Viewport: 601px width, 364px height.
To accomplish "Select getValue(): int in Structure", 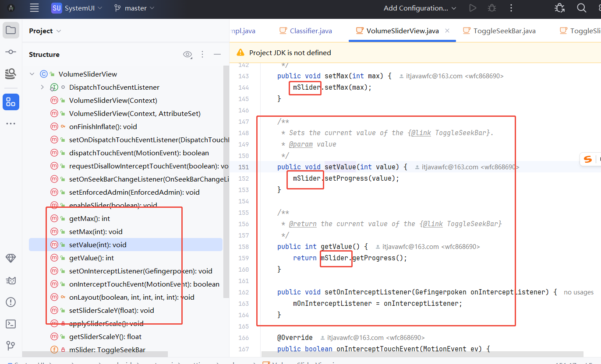I will (x=91, y=258).
